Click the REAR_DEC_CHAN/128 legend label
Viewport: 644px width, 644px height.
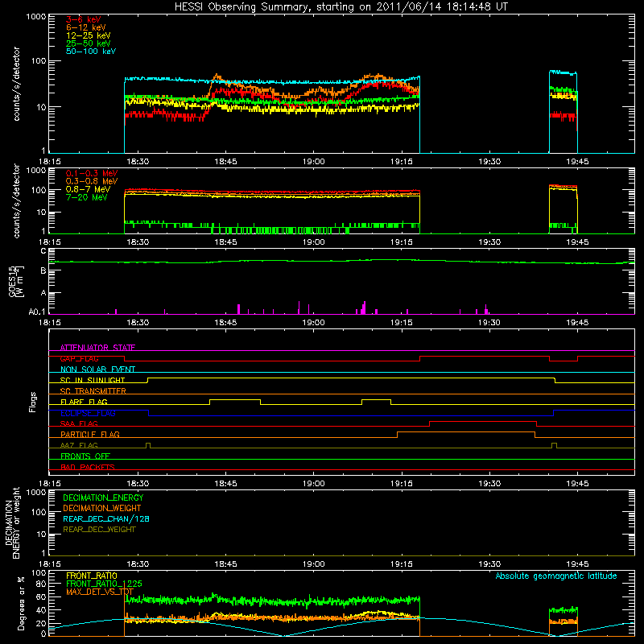(106, 518)
